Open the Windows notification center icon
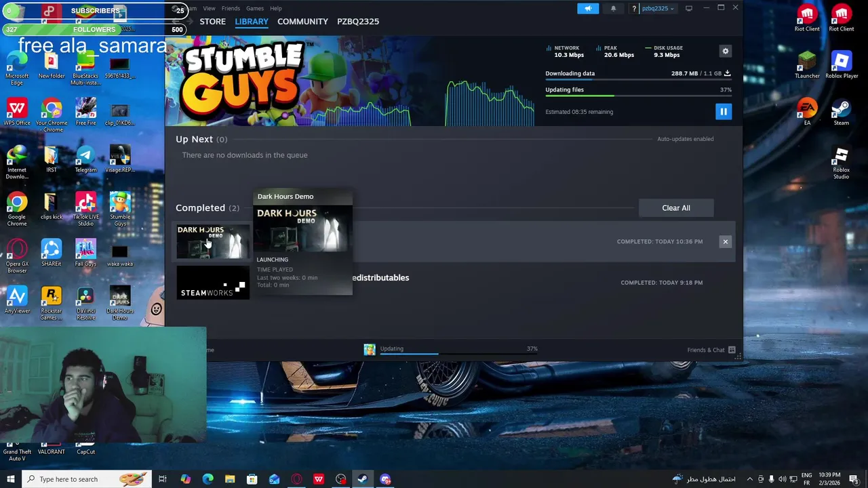 point(854,479)
